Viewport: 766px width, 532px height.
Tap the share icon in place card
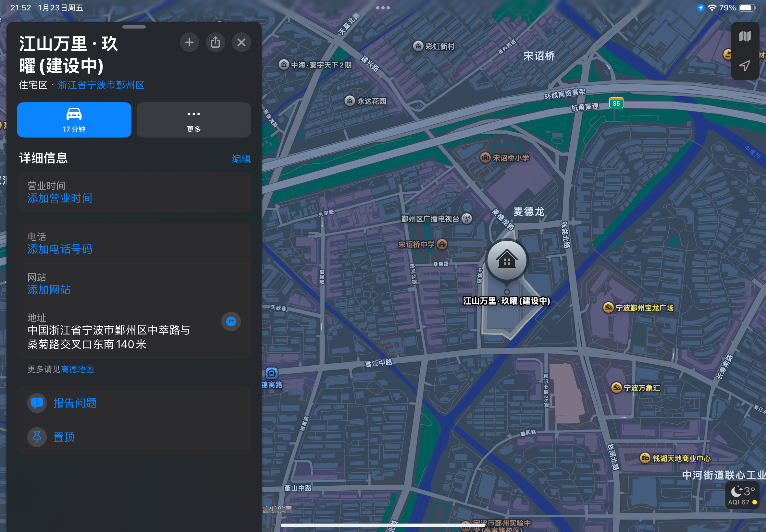click(x=215, y=42)
